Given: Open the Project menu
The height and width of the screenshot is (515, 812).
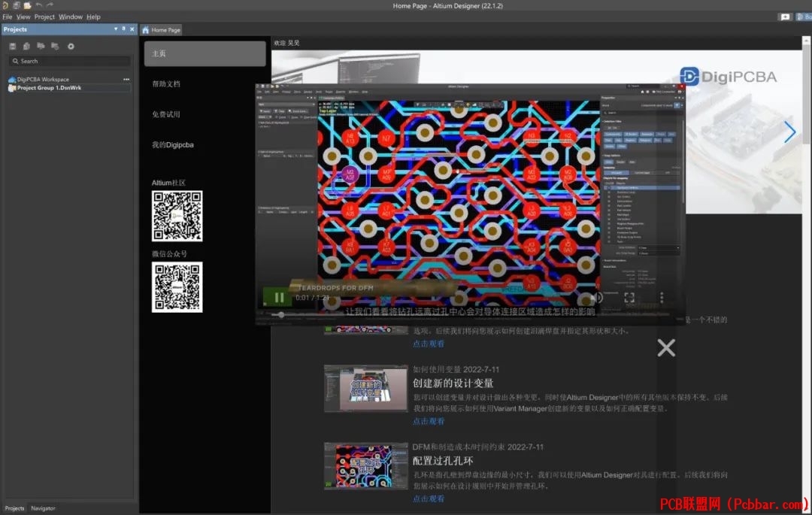Looking at the screenshot, I should (x=44, y=17).
